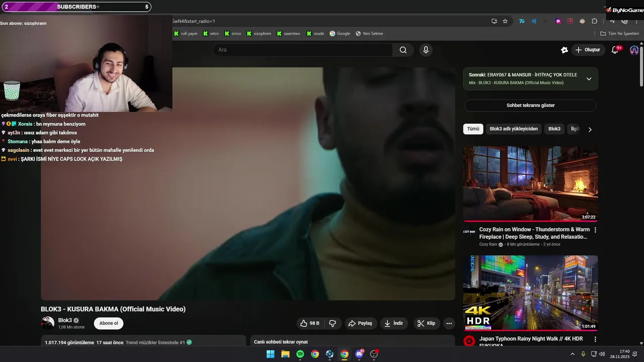Like the video with thumbs-up button
Screen dimensions: 644x362
click(x=309, y=323)
